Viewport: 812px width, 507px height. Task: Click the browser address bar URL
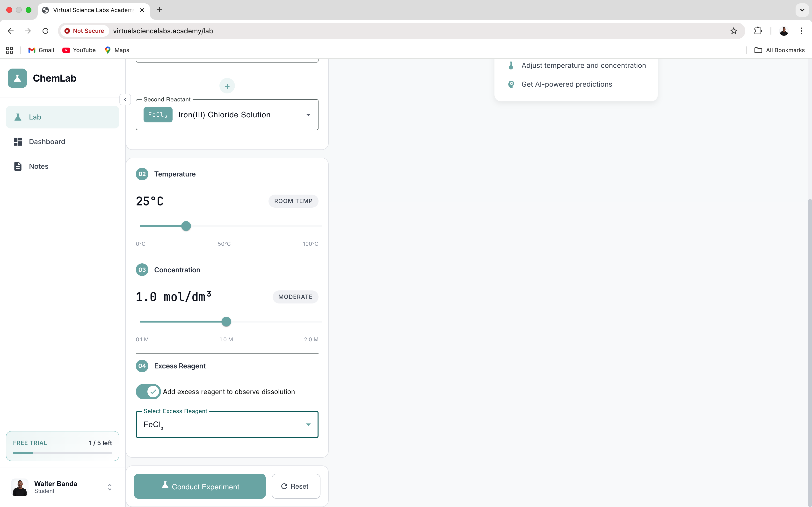(x=163, y=31)
